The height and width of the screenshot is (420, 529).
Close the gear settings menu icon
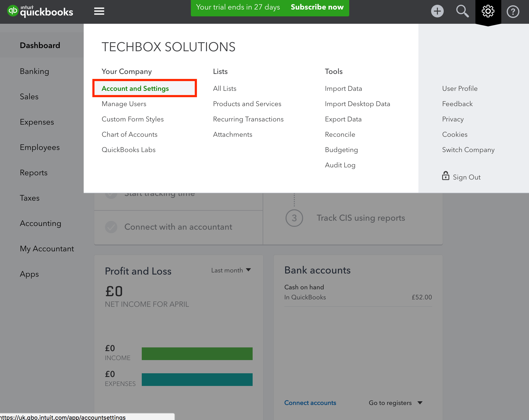click(x=488, y=11)
